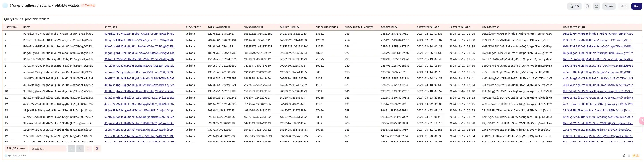Open the GitHub icon link
Screen dimensions: 644x162
[x=587, y=6]
